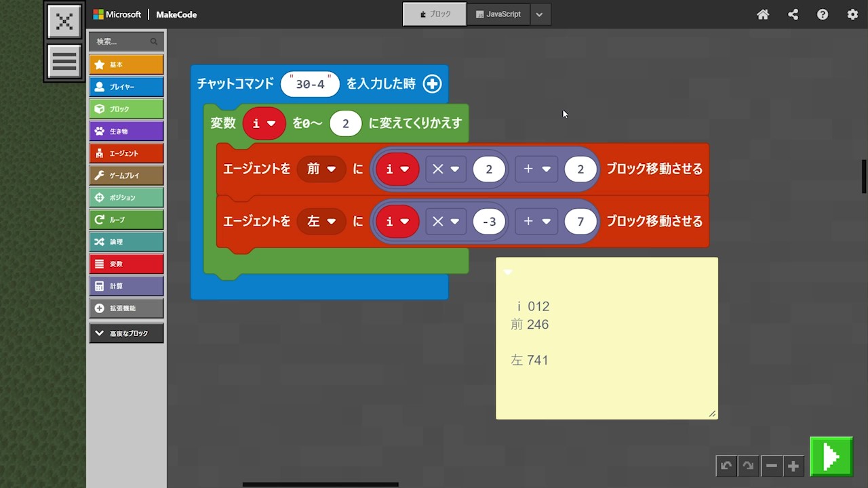868x488 pixels.
Task: Switch to the JavaScript tab
Action: pos(498,14)
